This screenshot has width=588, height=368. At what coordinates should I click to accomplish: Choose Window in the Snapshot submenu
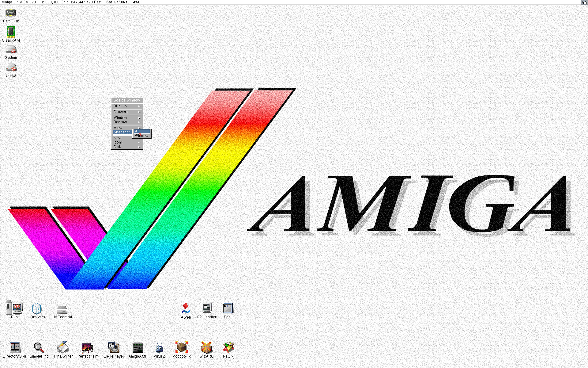142,136
